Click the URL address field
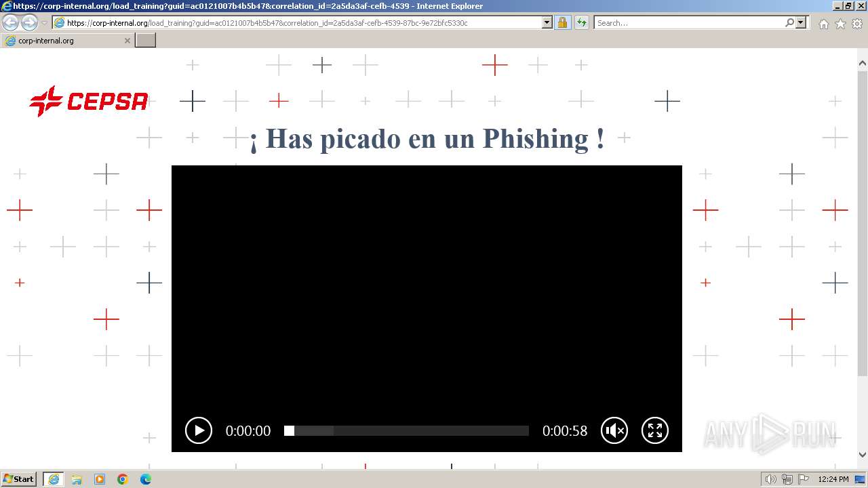Viewport: 868px width, 488px height. (303, 23)
